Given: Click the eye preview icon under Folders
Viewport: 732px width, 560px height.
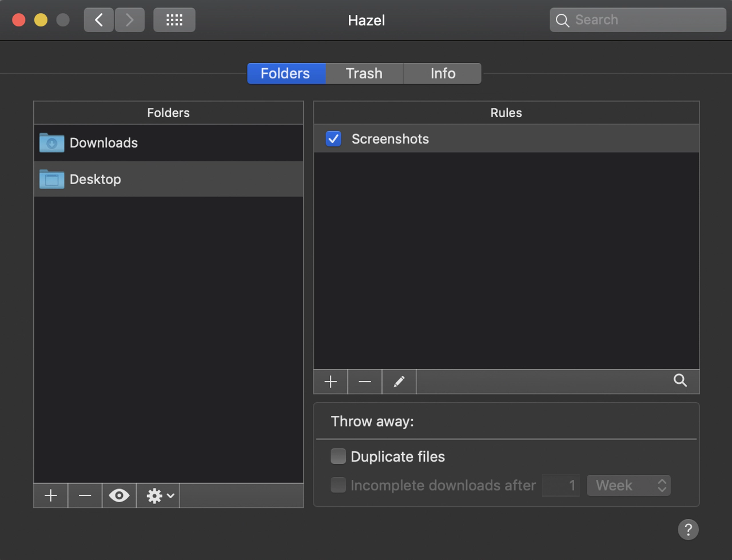Looking at the screenshot, I should point(119,495).
